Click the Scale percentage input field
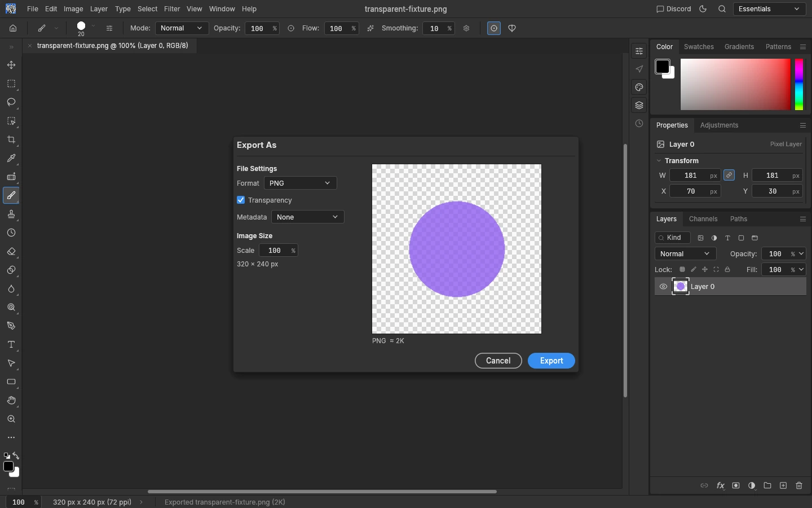 click(x=279, y=251)
